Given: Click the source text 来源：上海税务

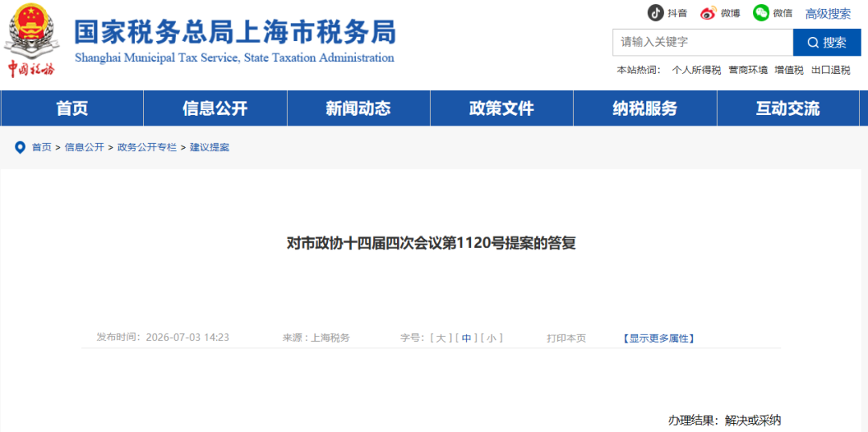Looking at the screenshot, I should 316,338.
